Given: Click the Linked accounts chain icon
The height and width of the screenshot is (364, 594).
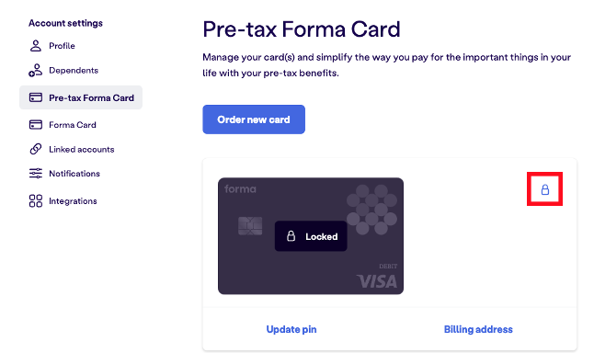Looking at the screenshot, I should [36, 149].
